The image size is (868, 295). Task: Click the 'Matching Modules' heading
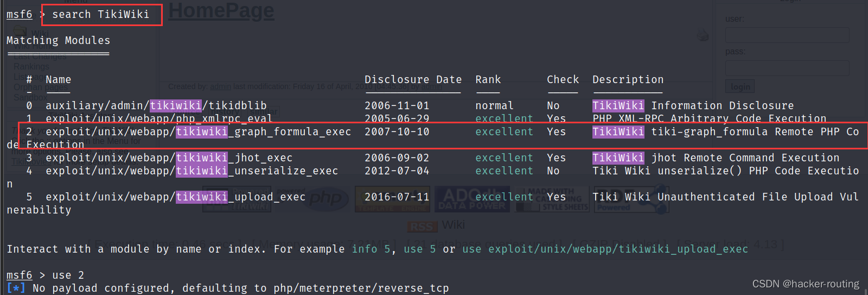pyautogui.click(x=58, y=40)
